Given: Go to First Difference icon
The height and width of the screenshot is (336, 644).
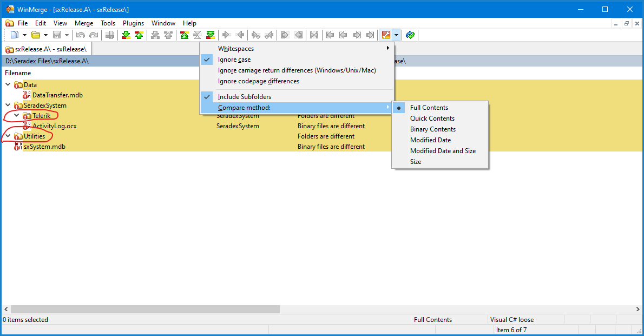Looking at the screenshot, I should [185, 35].
